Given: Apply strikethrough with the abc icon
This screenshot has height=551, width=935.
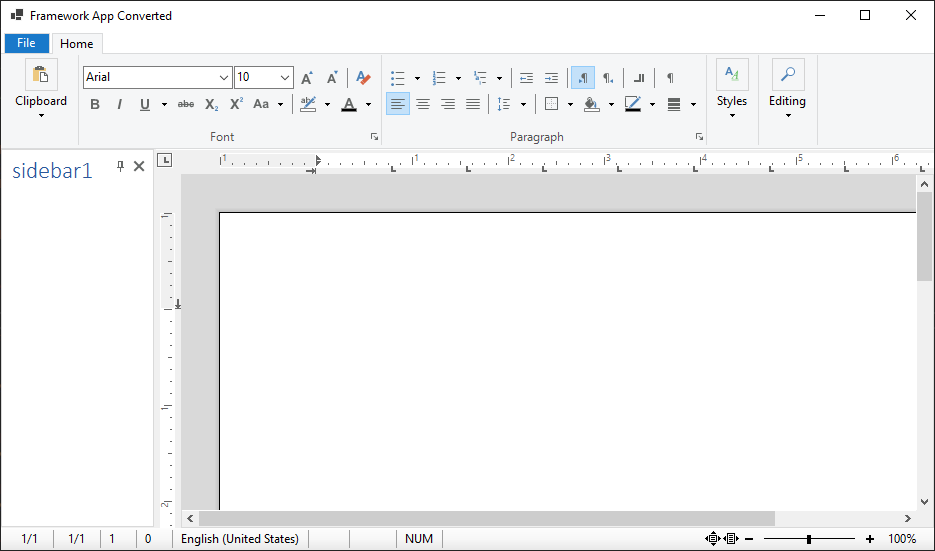Looking at the screenshot, I should (x=186, y=104).
